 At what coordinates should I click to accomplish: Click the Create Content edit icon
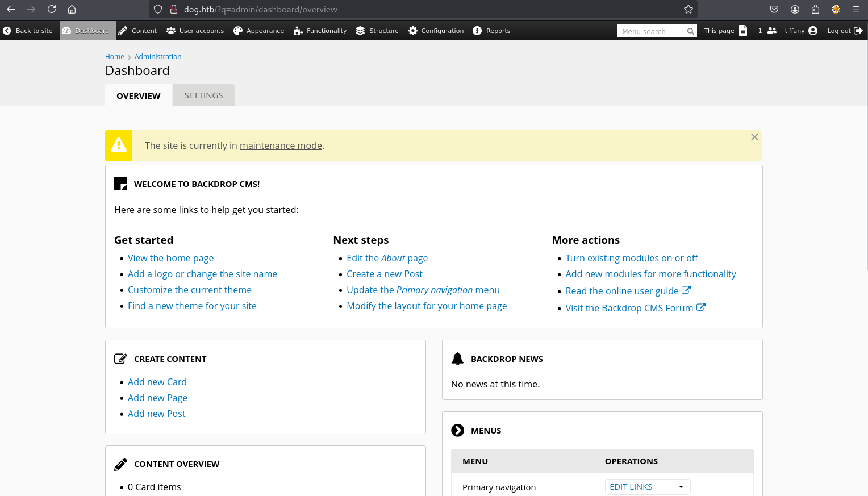120,359
